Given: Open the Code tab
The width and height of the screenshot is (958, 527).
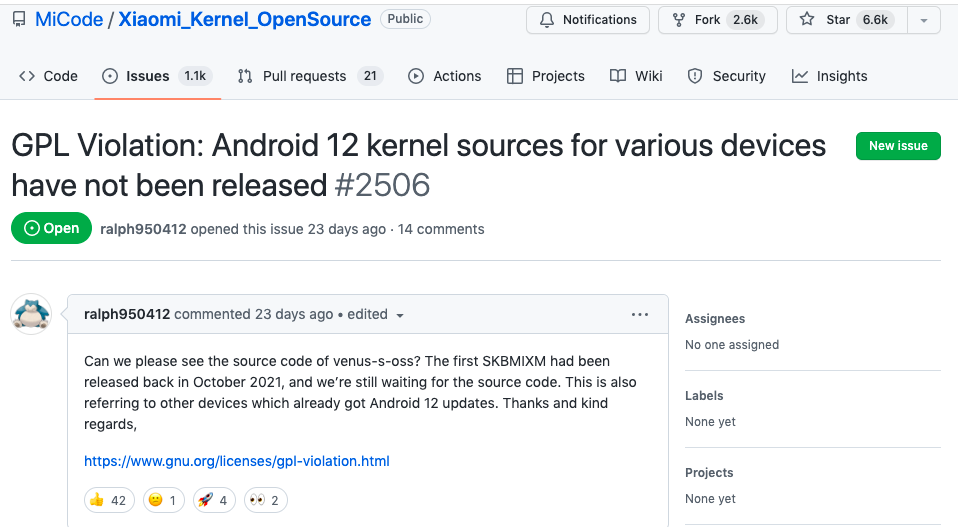Looking at the screenshot, I should pos(48,76).
